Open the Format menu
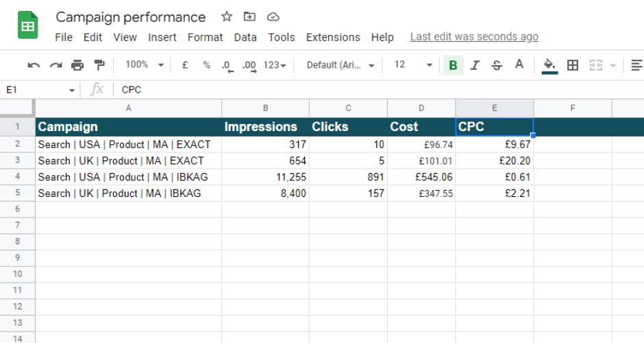This screenshot has width=644, height=343. 205,37
